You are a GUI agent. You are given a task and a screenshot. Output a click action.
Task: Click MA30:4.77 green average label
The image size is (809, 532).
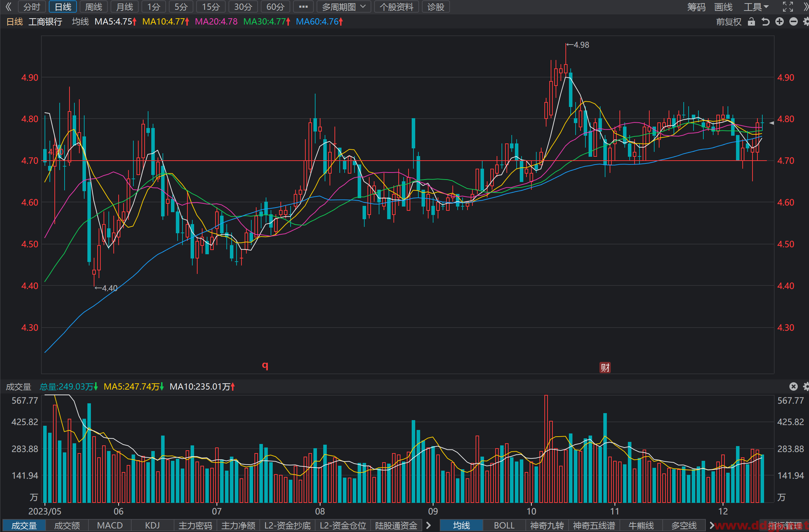(267, 22)
